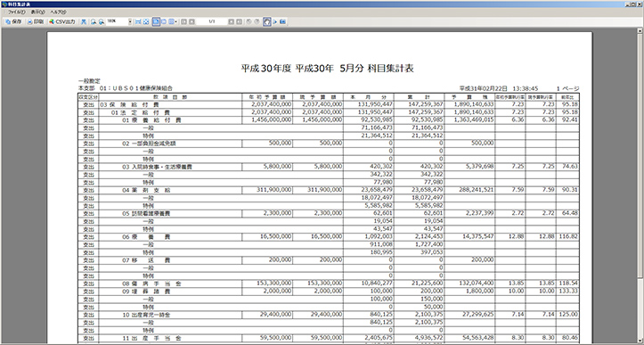Click the 08 傷病手当金 row name
This screenshot has width=644, height=345.
[x=151, y=283]
